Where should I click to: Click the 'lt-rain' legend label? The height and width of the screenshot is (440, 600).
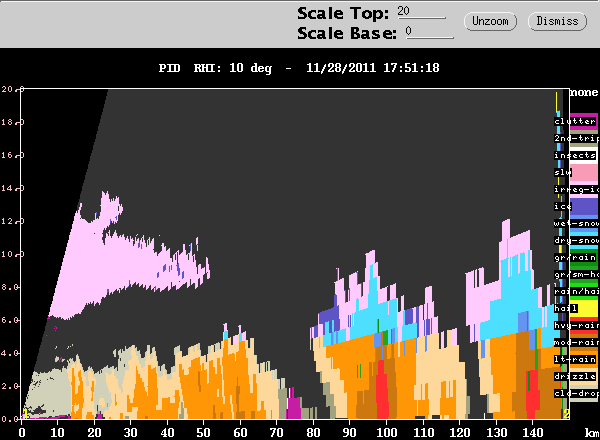point(575,359)
